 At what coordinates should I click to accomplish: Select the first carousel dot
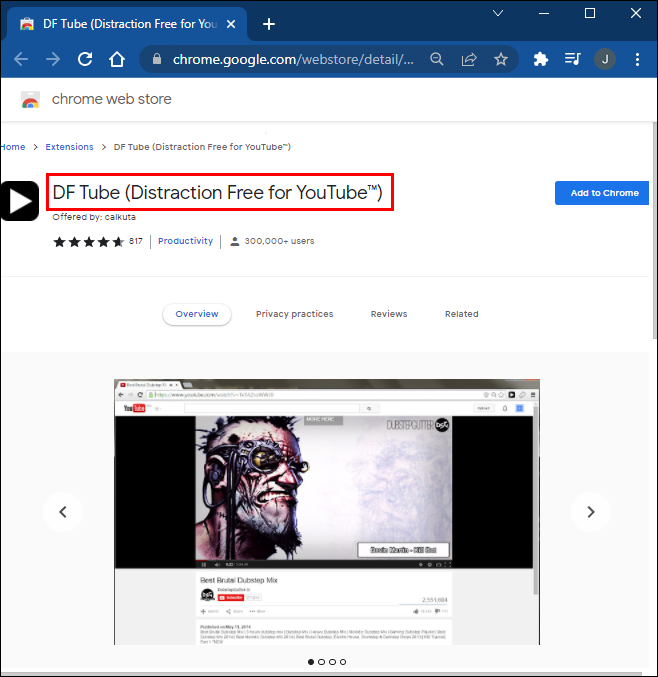[311, 662]
